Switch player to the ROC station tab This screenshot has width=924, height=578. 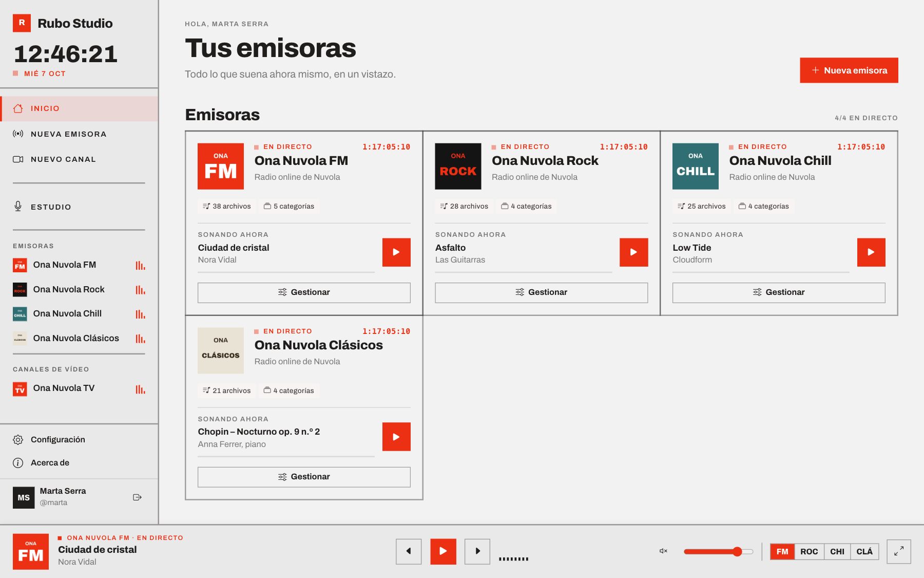click(809, 551)
